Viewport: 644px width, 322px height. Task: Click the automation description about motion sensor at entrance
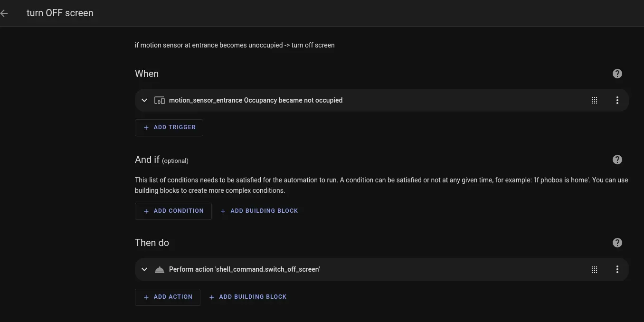coord(235,45)
